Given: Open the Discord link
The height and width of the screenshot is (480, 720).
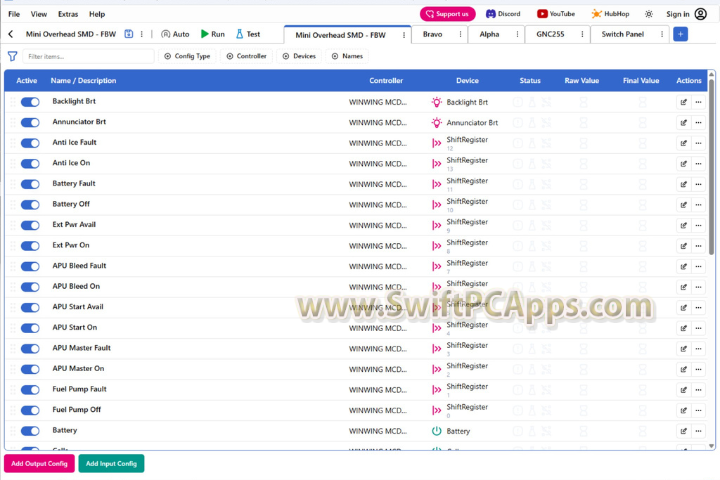Looking at the screenshot, I should click(x=503, y=14).
